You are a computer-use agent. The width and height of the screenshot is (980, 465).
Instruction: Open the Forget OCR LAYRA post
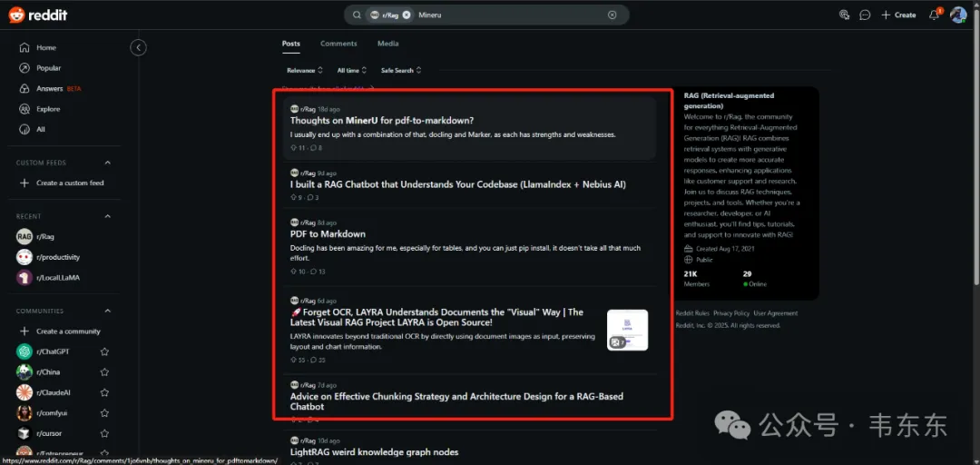point(436,317)
